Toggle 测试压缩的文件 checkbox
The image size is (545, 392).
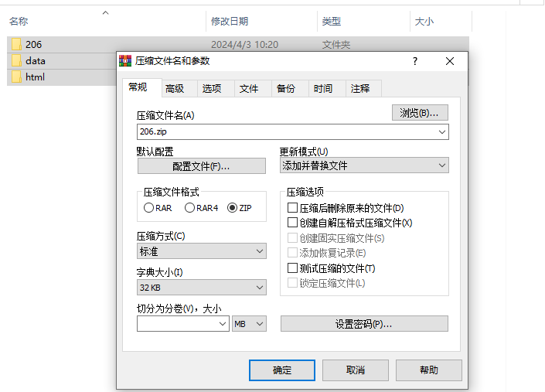(x=292, y=268)
